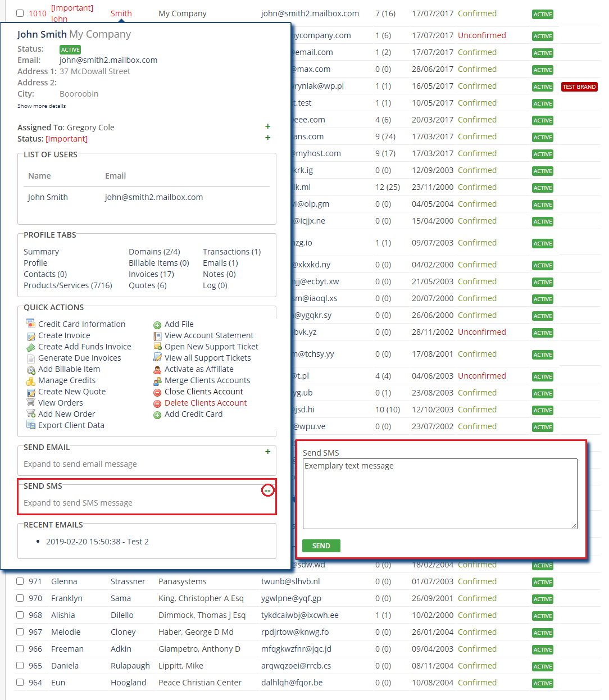The width and height of the screenshot is (609, 700).
Task: Click Delete Clients Account red icon
Action: [157, 403]
